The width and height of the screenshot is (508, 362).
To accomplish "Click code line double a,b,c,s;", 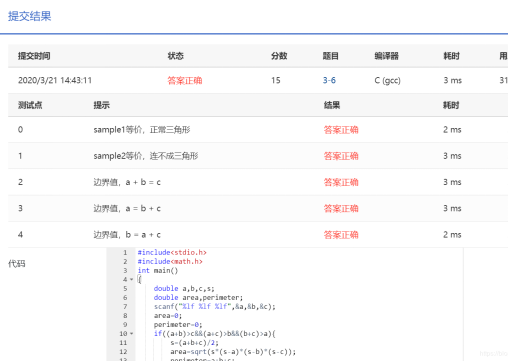I will click(184, 288).
